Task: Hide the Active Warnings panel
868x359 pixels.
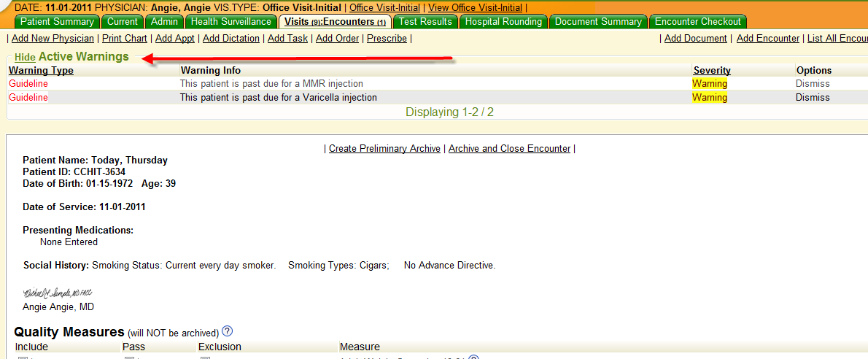Action: tap(25, 57)
